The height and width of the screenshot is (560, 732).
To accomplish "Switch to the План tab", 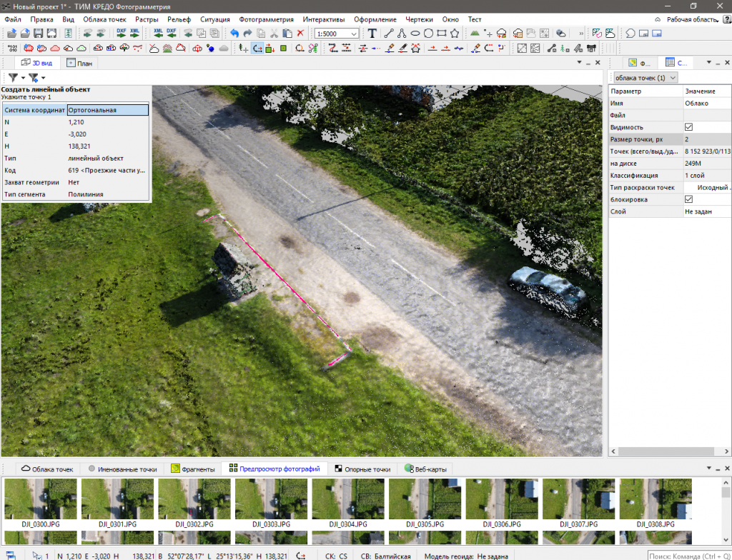I will [x=79, y=63].
